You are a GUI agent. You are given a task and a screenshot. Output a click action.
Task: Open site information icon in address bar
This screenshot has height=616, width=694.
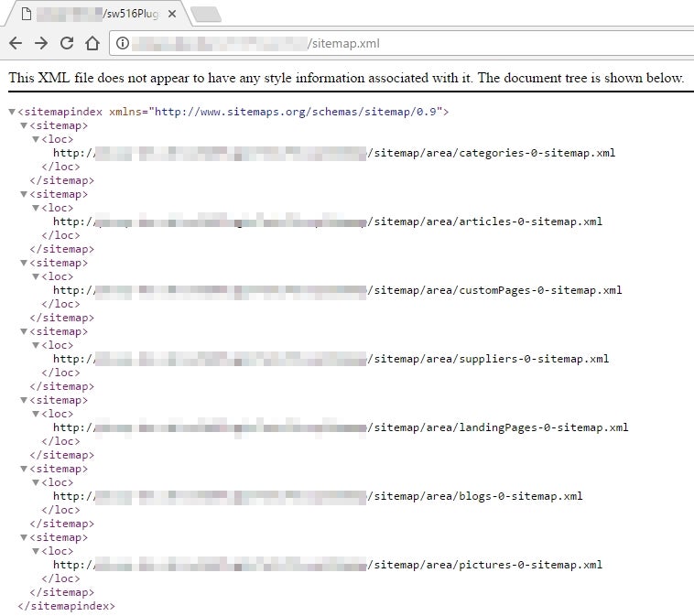tap(121, 43)
